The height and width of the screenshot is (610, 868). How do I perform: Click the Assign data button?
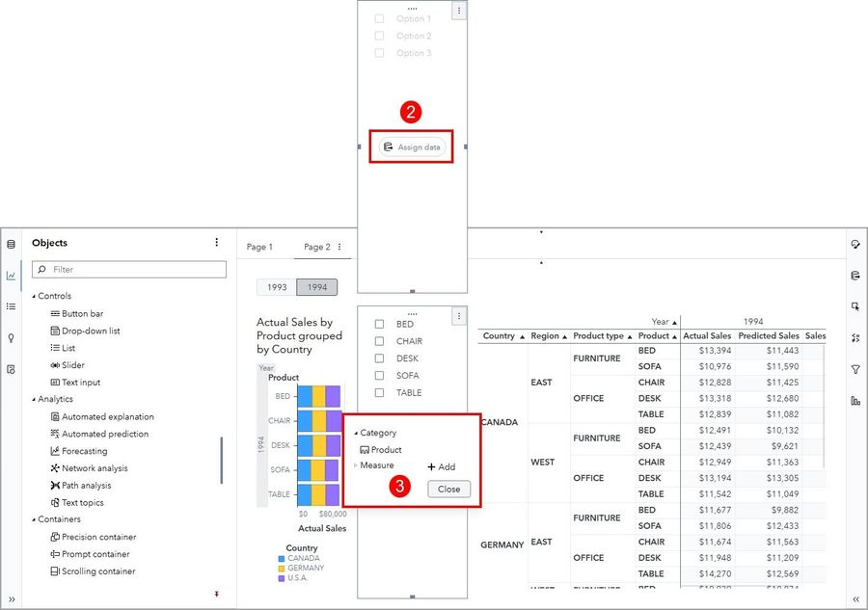413,147
